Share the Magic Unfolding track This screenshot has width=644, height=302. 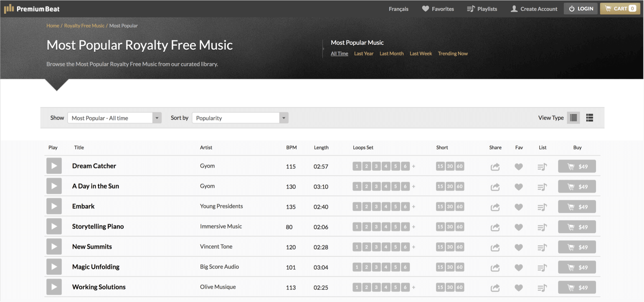click(495, 267)
